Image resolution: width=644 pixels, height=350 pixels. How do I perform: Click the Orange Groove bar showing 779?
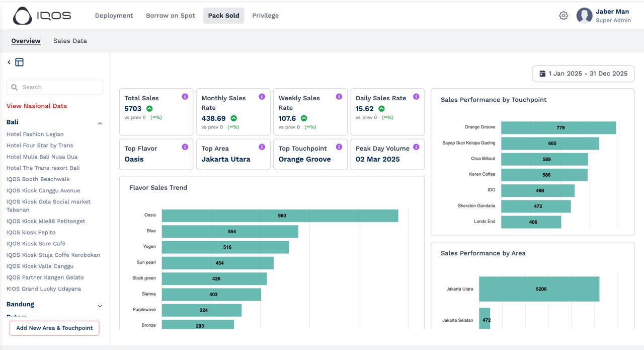[558, 127]
